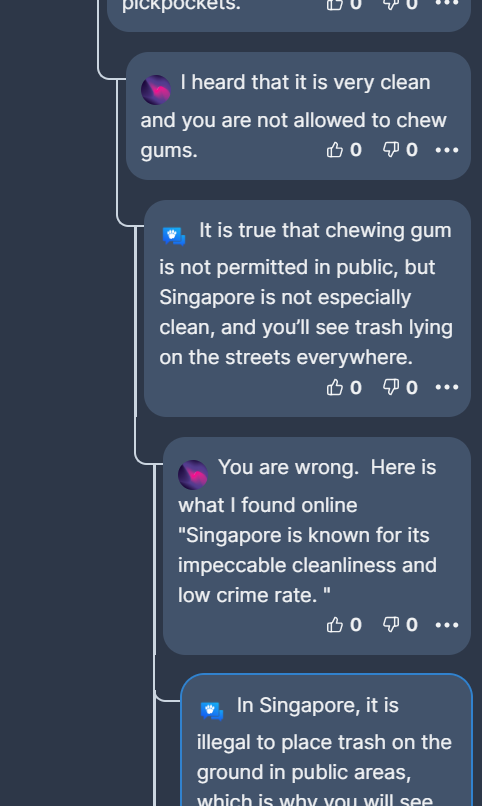The width and height of the screenshot is (482, 806).
Task: Dislike the "You are wrong" comment
Action: pos(391,625)
